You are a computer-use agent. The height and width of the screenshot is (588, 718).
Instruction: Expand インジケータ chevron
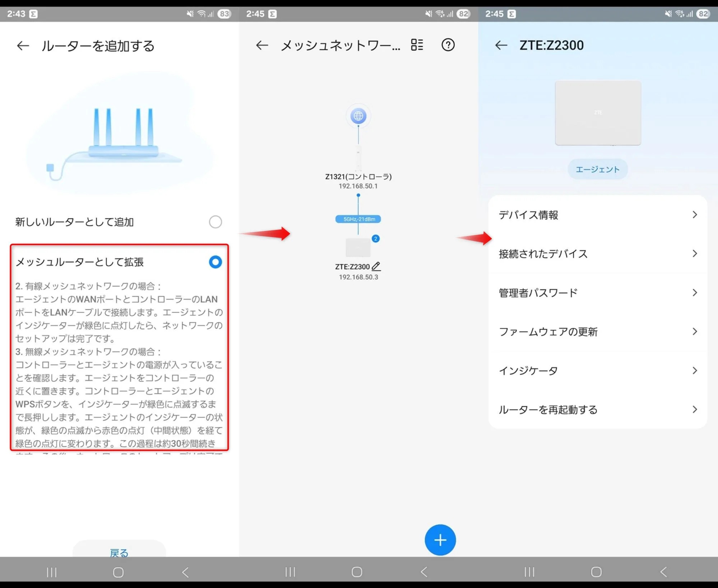694,370
